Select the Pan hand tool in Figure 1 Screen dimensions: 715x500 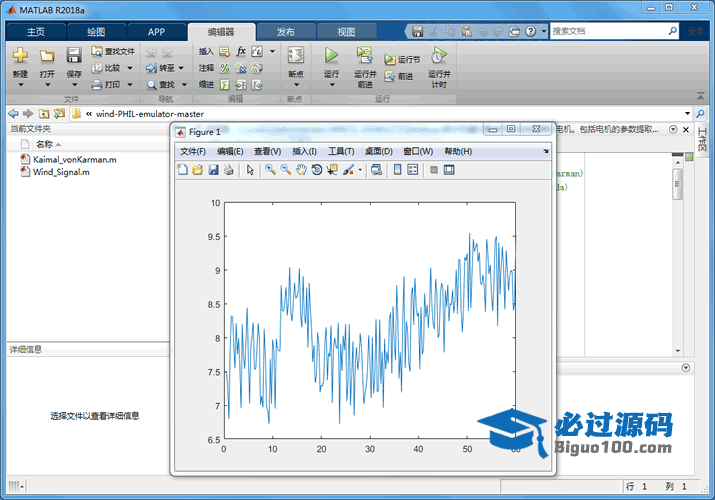click(x=300, y=170)
